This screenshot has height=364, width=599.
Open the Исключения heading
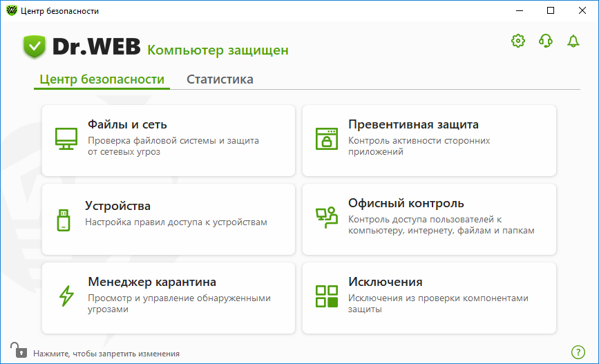[x=386, y=282]
